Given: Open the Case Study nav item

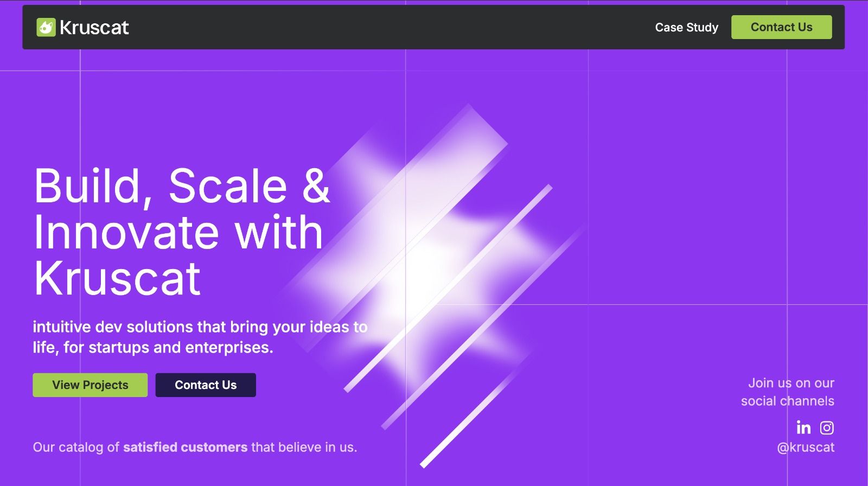Looking at the screenshot, I should [686, 27].
